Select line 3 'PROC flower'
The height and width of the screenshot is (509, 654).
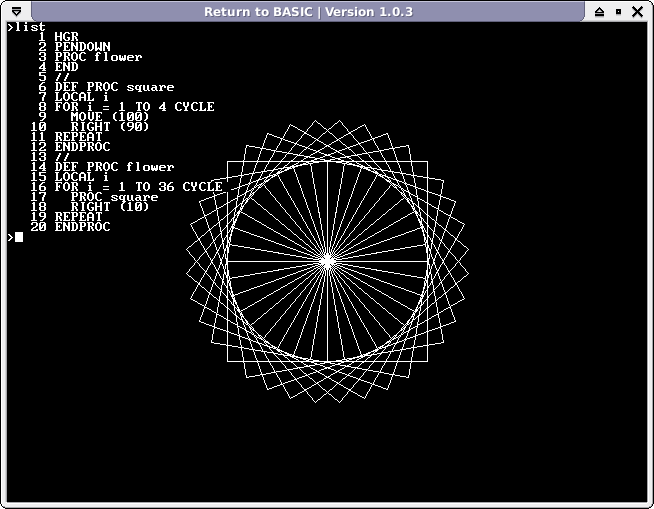click(x=90, y=57)
